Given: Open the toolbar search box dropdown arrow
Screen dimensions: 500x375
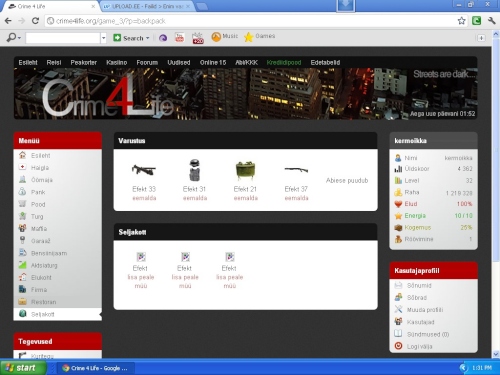Looking at the screenshot, I should coord(103,38).
